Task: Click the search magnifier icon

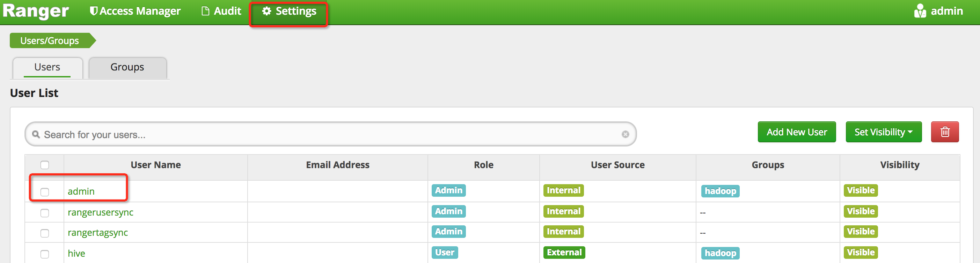Action: 36,134
